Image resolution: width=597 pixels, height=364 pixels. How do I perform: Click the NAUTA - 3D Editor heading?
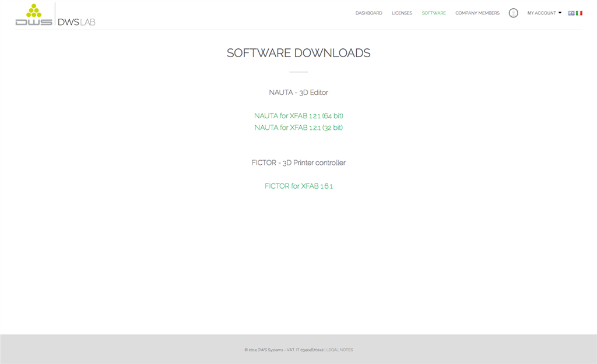coord(298,93)
